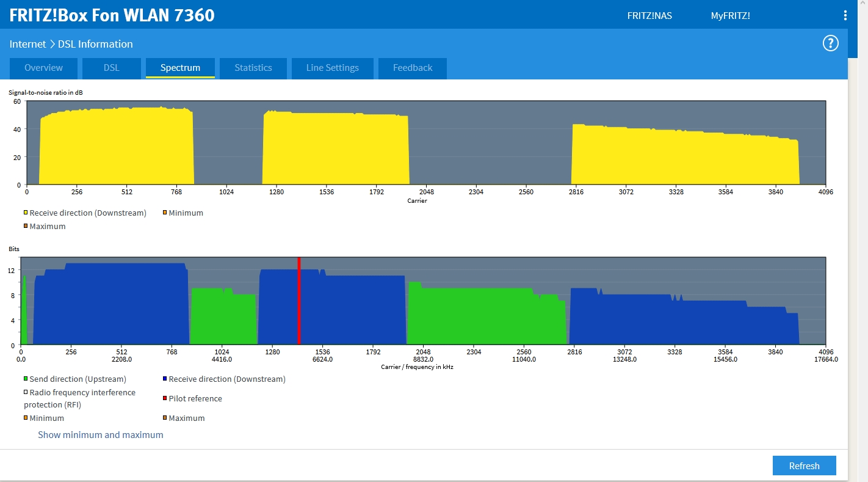Click Show minimum and maximum link
This screenshot has height=482, width=868.
click(101, 435)
